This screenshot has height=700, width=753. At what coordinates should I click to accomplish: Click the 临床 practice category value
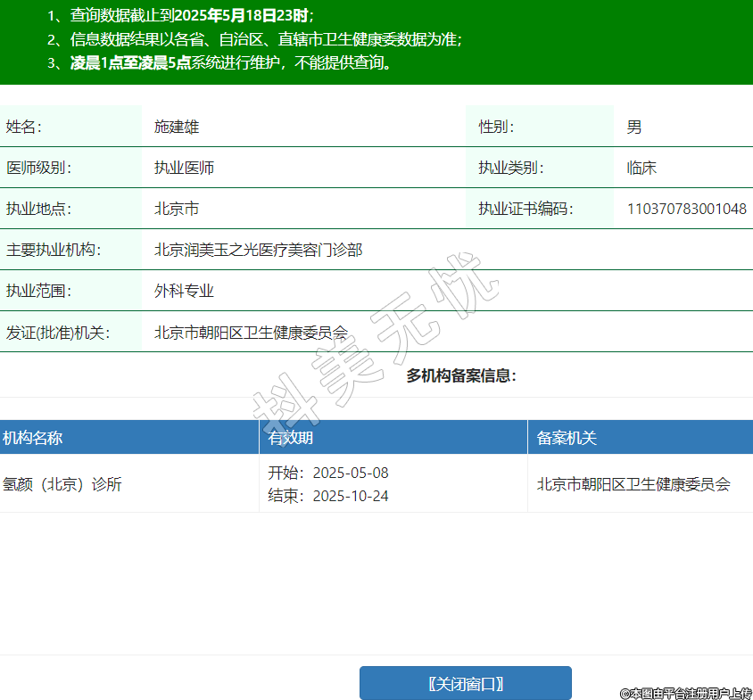(x=641, y=168)
